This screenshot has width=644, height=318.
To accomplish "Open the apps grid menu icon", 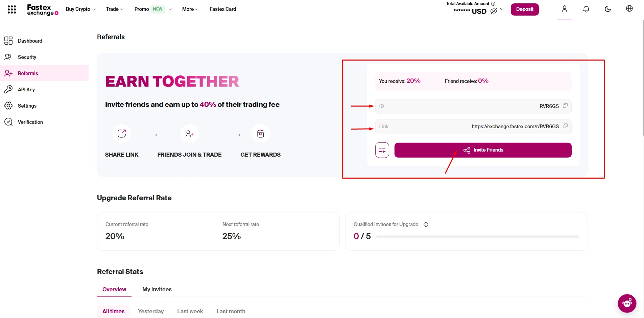I will click(x=12, y=9).
